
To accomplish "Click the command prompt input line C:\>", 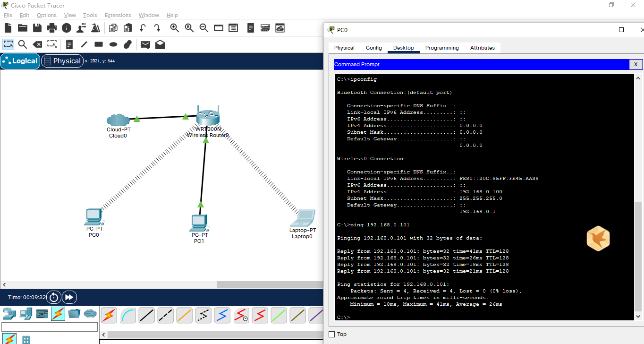I will click(x=344, y=317).
